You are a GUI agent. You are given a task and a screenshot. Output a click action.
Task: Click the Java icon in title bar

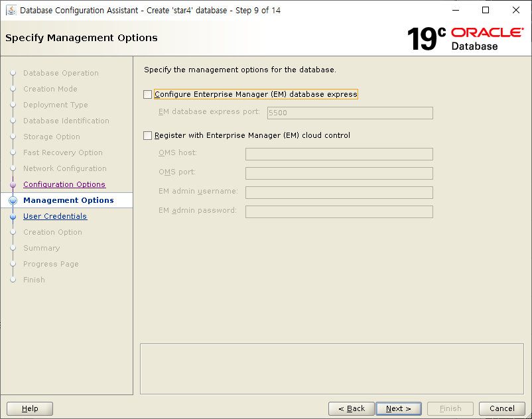11,10
